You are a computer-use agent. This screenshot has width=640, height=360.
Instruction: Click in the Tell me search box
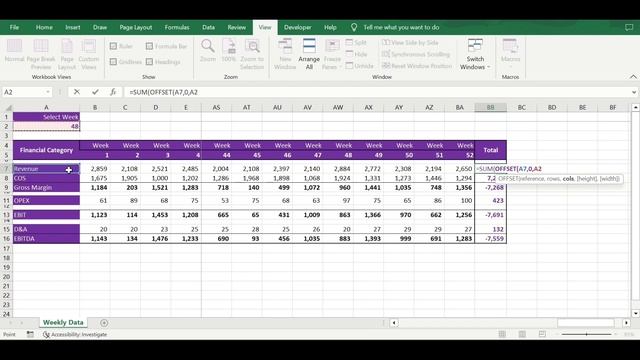[401, 27]
